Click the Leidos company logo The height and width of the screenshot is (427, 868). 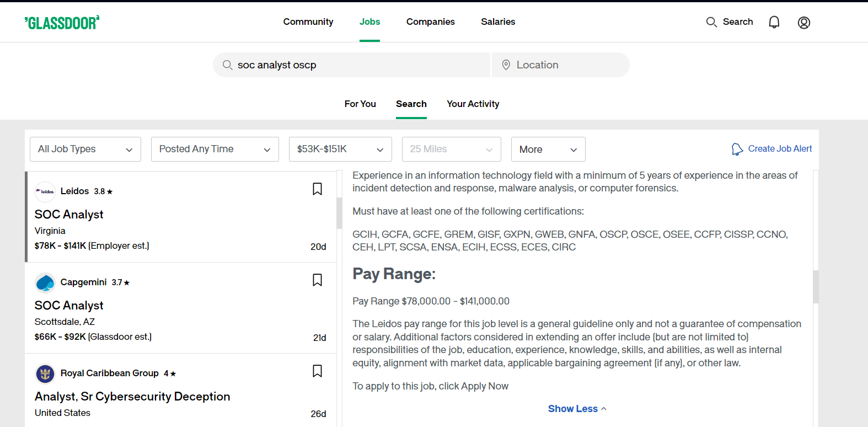pyautogui.click(x=45, y=191)
